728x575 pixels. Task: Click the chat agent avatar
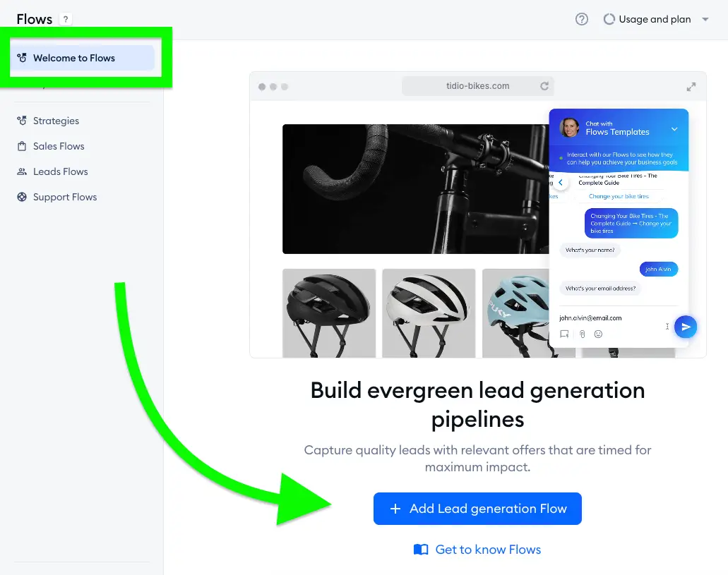570,127
